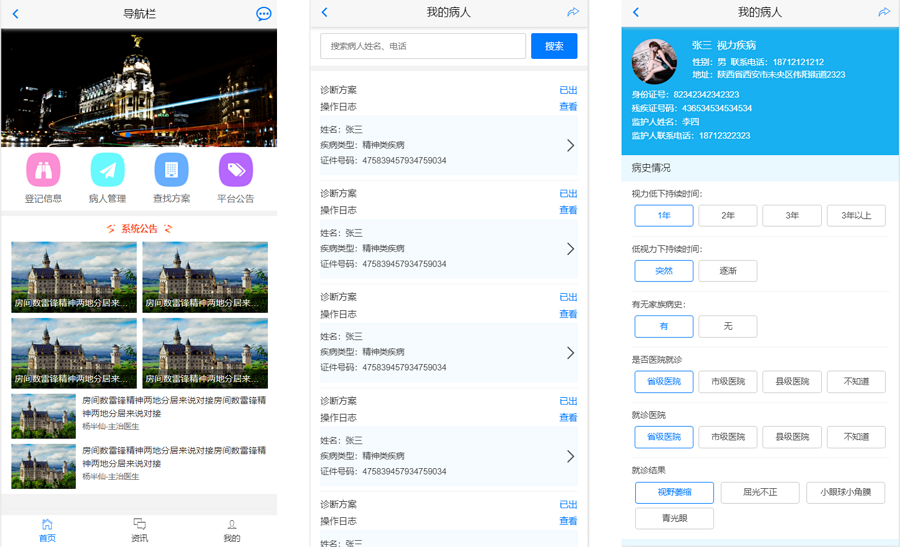Select 1年 for 视力低下持续时间
Screen dimensions: 900x547
tap(664, 215)
